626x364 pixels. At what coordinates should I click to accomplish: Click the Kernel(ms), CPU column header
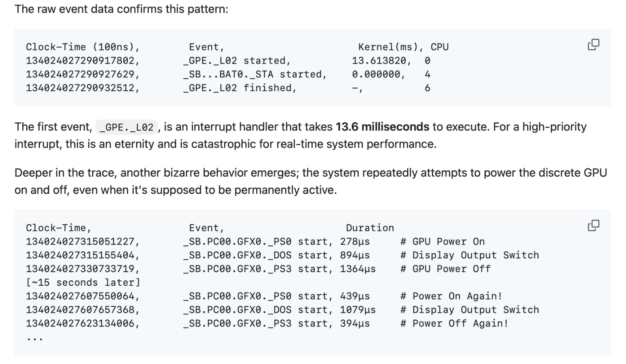(403, 47)
